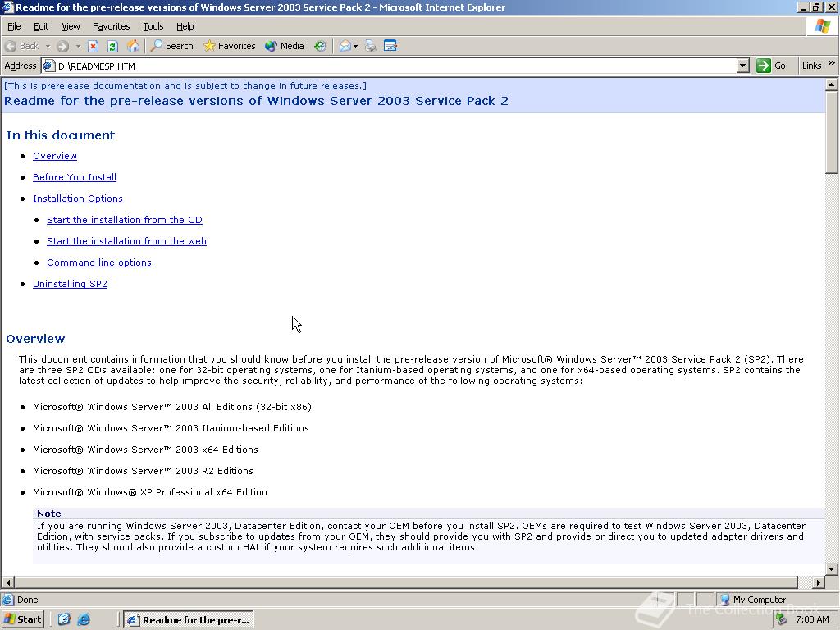
Task: Print page with printer icon
Action: tap(370, 46)
